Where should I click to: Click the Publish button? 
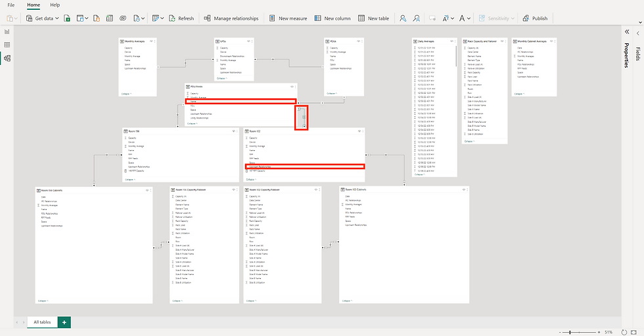[x=535, y=18]
